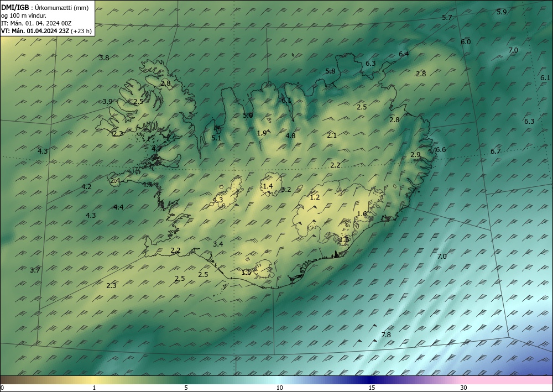Click the 1 tick on the color scale
553x392 pixels.
click(x=94, y=388)
